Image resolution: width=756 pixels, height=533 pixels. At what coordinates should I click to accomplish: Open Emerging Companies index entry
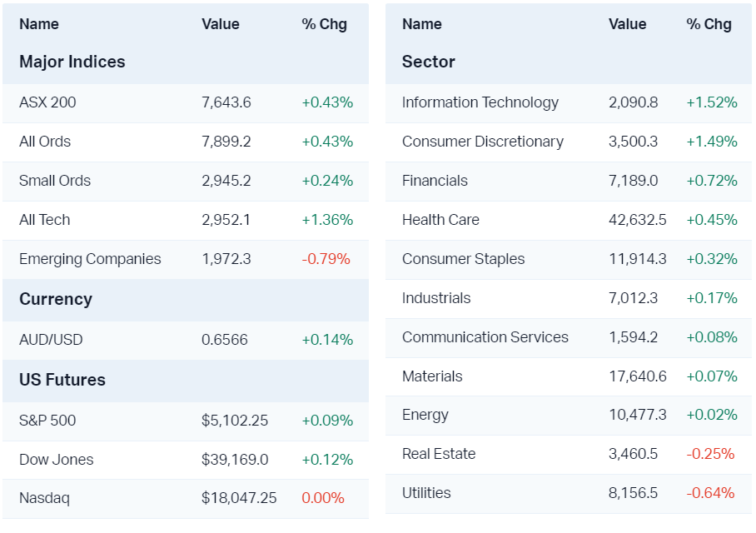coord(90,259)
